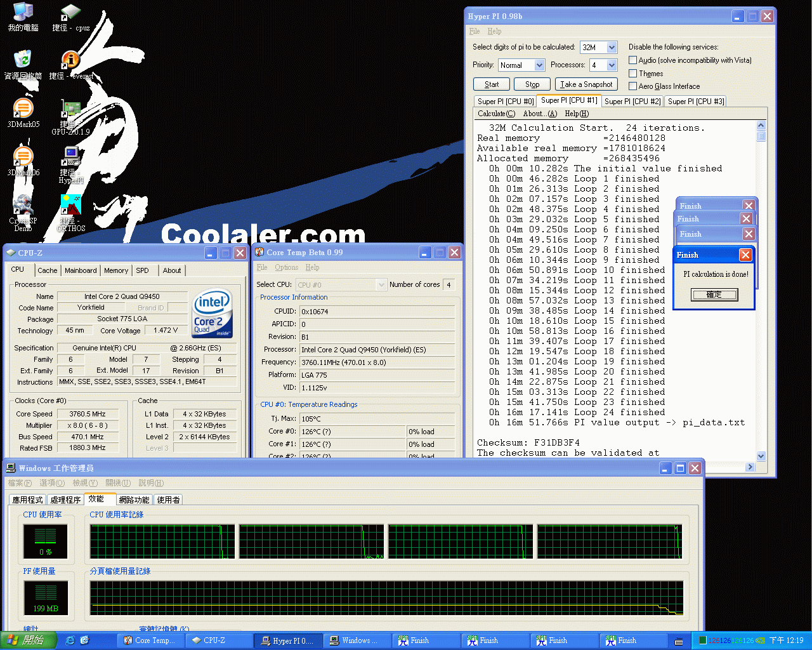Switch to CPU-Z taskbar button

tap(219, 640)
